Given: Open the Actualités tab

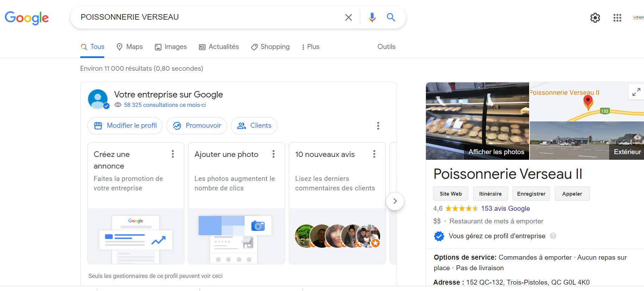Looking at the screenshot, I should coord(219,47).
